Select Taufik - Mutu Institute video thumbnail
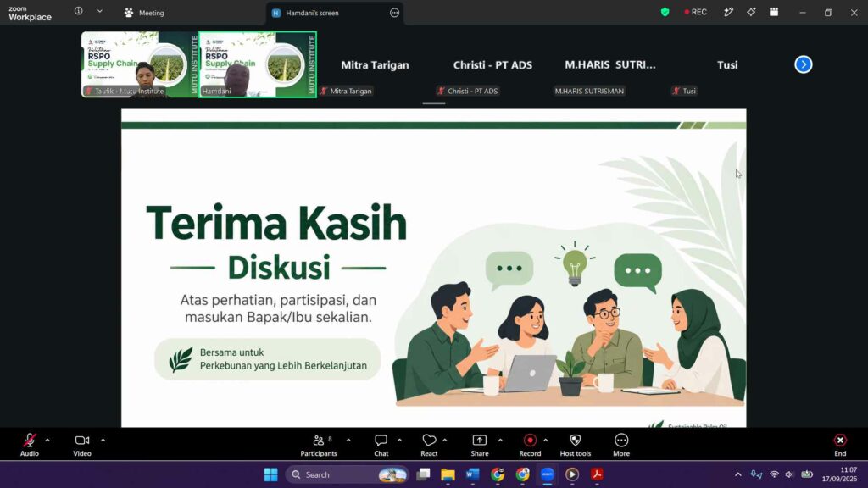 pyautogui.click(x=140, y=64)
